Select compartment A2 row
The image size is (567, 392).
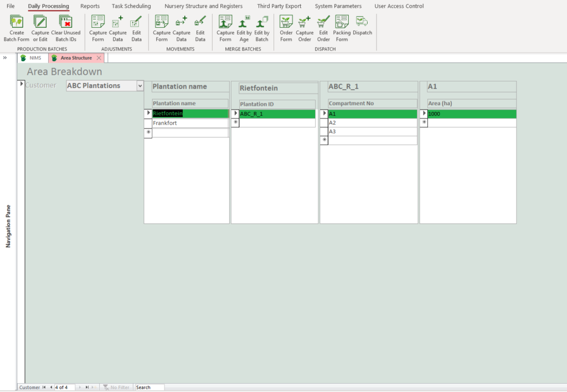coord(372,123)
